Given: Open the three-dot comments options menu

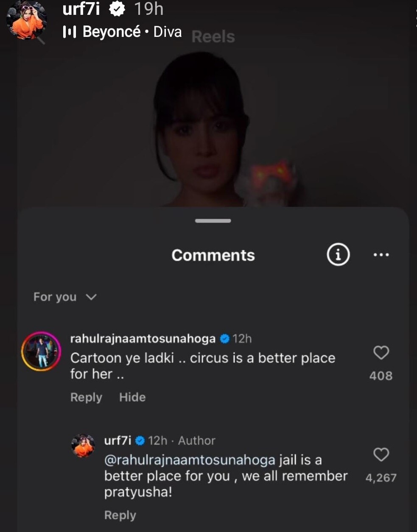Looking at the screenshot, I should (x=381, y=255).
